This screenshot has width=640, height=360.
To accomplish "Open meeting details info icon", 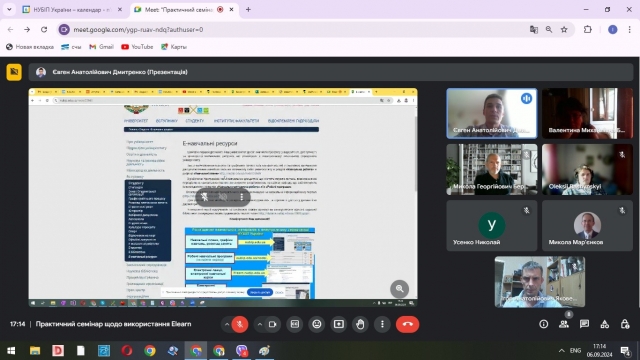I will [544, 324].
